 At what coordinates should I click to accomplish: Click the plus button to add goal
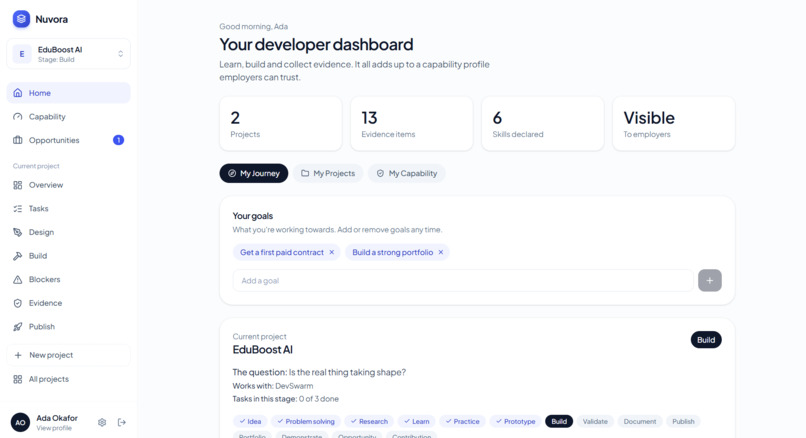[710, 281]
